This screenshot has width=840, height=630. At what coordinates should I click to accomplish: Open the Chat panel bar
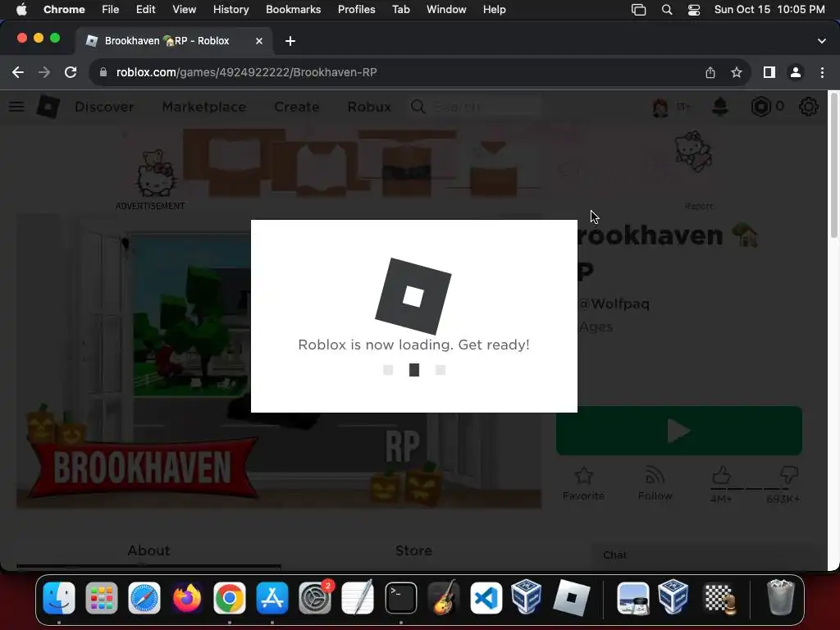[702, 555]
